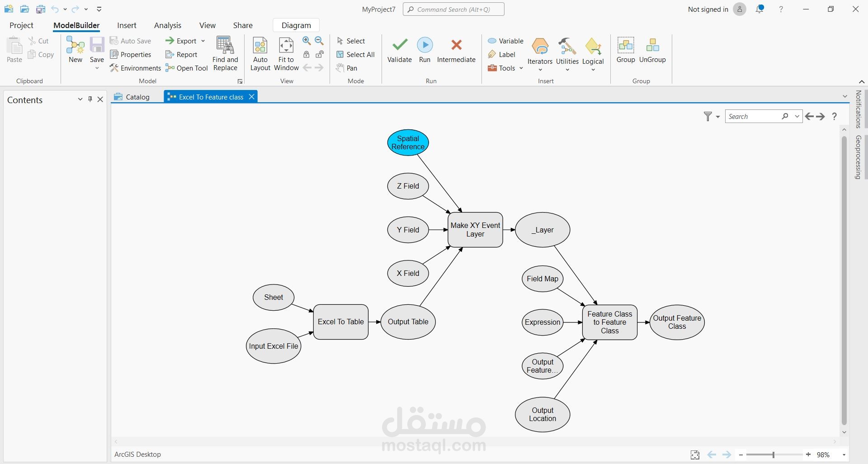This screenshot has width=868, height=464.
Task: Click Select All
Action: [355, 54]
